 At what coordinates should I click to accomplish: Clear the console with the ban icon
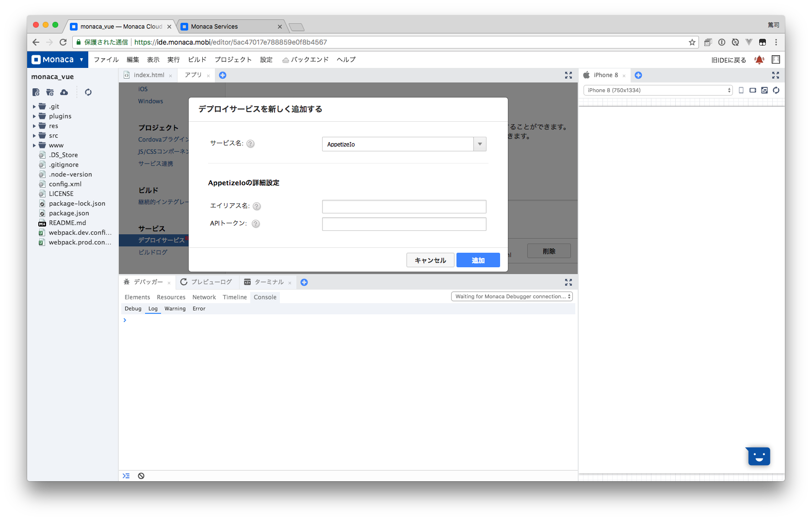[x=141, y=476]
